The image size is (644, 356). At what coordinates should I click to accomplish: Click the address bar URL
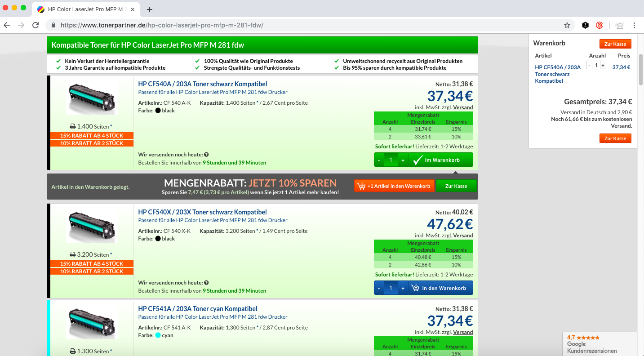pyautogui.click(x=162, y=25)
